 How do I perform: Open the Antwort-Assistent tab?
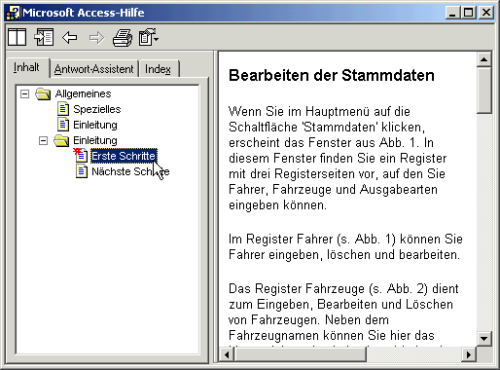point(94,69)
